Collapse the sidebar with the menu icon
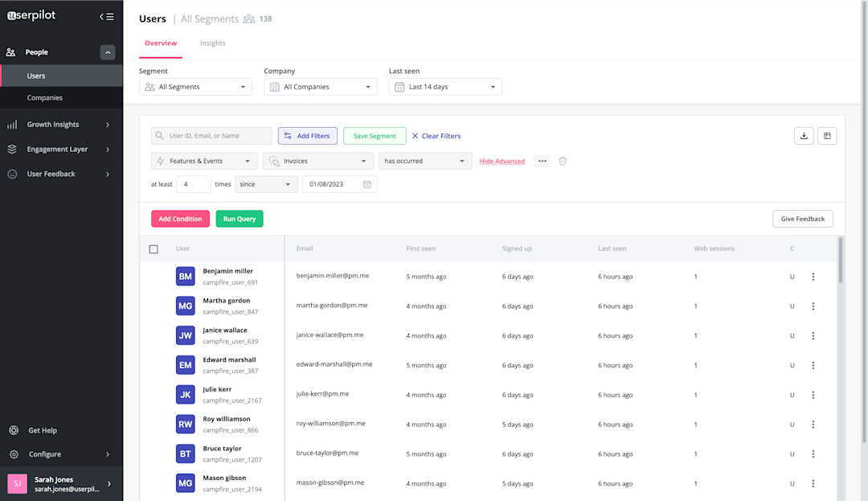The height and width of the screenshot is (501, 868). point(107,17)
